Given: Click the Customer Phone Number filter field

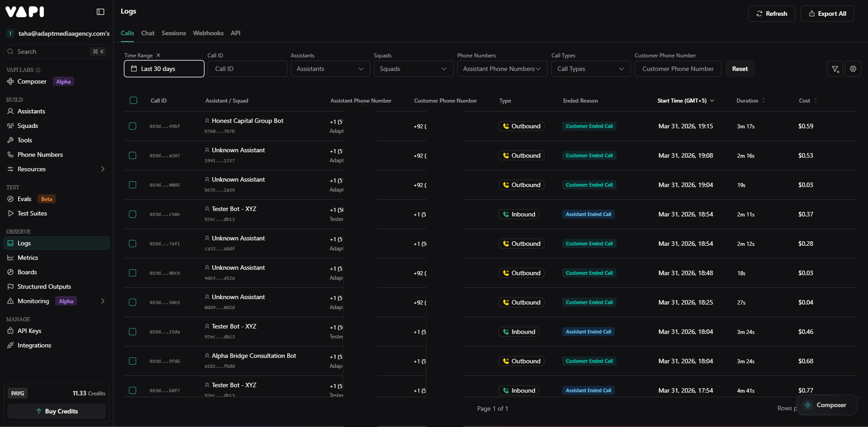Looking at the screenshot, I should point(678,69).
